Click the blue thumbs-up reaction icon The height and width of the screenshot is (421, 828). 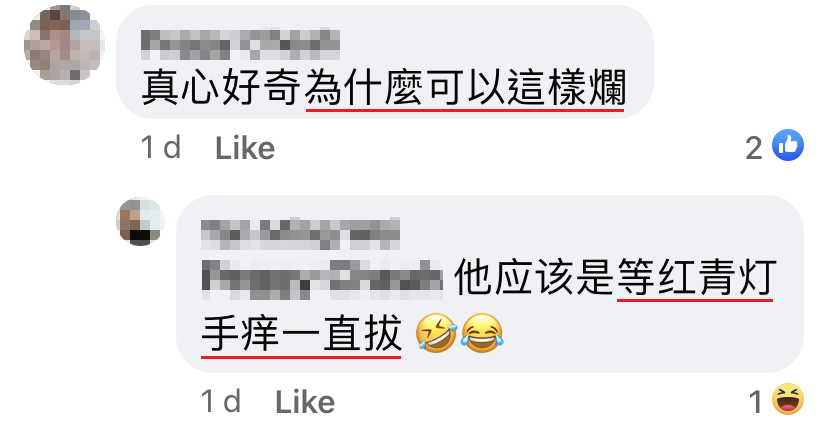pyautogui.click(x=787, y=145)
